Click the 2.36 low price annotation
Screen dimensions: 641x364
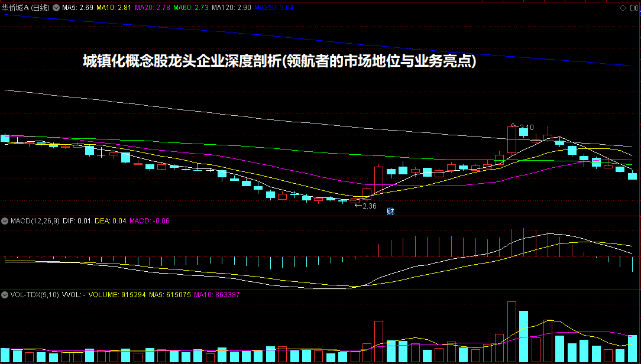coord(369,206)
